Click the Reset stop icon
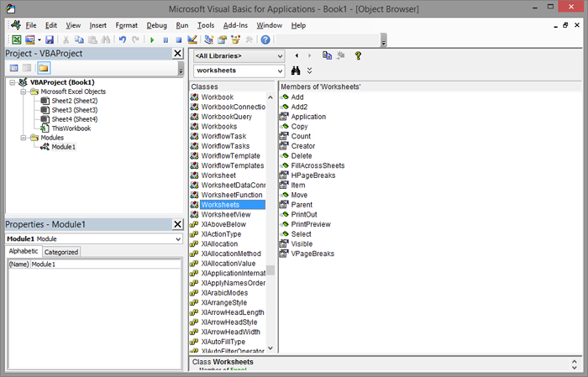The width and height of the screenshot is (588, 377). click(179, 39)
